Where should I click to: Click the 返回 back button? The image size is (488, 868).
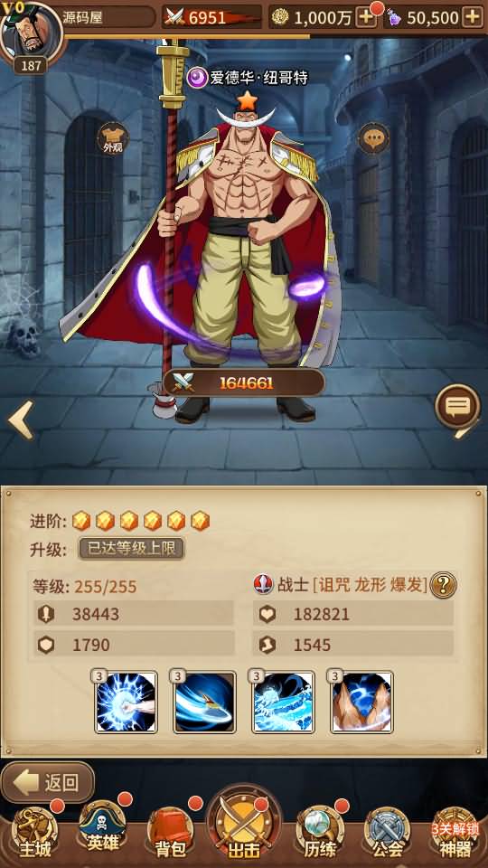pyautogui.click(x=48, y=783)
